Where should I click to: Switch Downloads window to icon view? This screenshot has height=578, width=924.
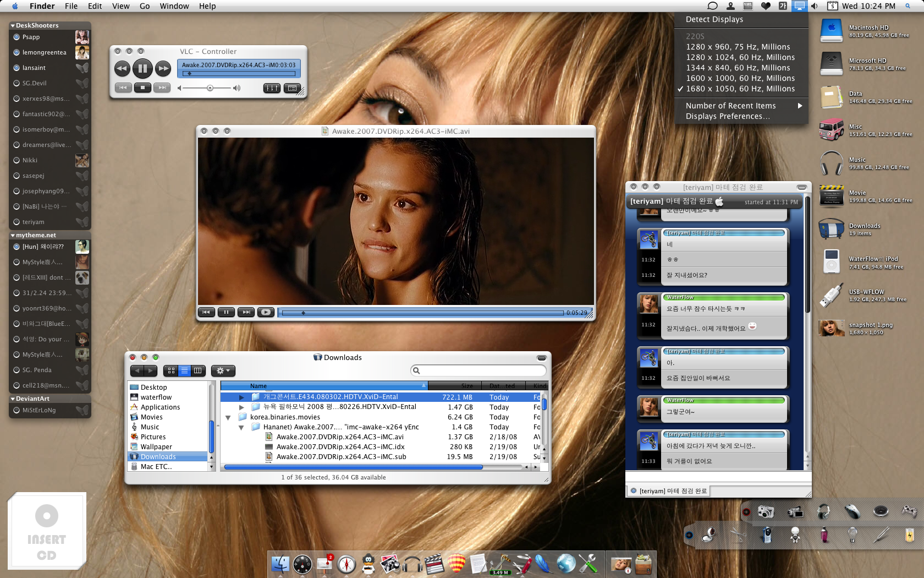pyautogui.click(x=171, y=370)
